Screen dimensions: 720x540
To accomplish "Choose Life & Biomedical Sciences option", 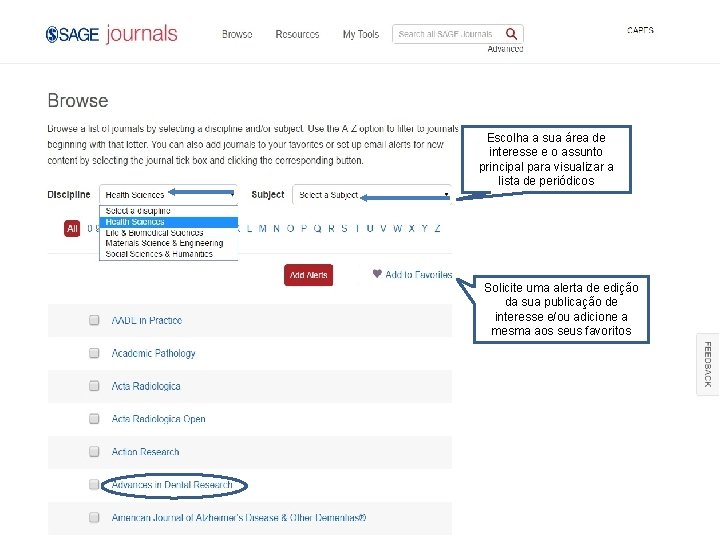I will pyautogui.click(x=169, y=233).
